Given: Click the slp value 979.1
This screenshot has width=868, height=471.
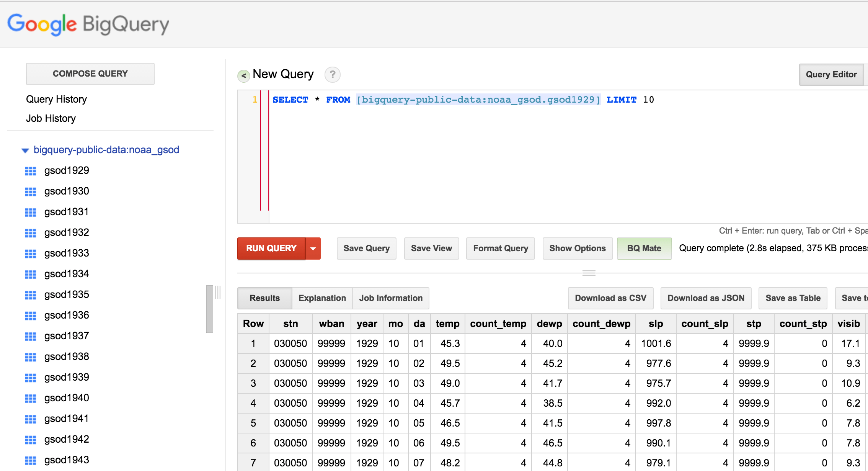Looking at the screenshot, I should click(659, 463).
